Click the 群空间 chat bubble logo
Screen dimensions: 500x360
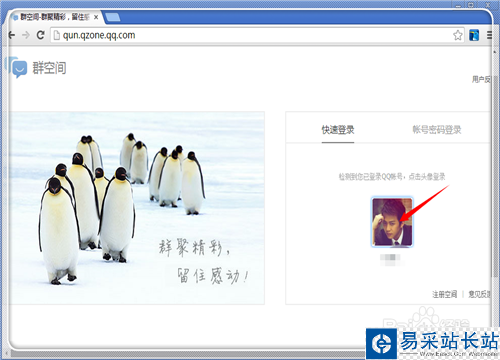[17, 68]
